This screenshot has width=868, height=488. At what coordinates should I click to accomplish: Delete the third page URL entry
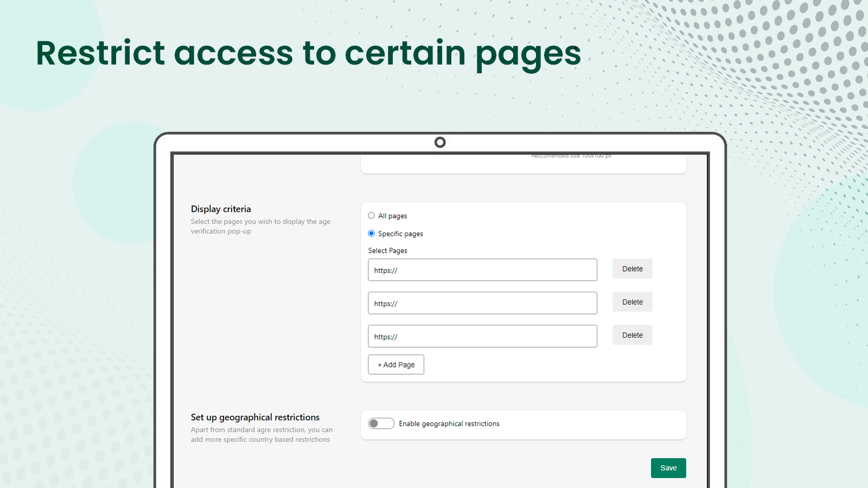pyautogui.click(x=633, y=335)
